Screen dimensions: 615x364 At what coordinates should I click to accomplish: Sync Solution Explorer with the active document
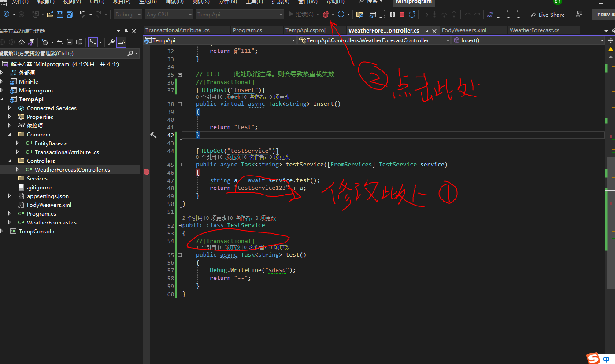click(59, 42)
